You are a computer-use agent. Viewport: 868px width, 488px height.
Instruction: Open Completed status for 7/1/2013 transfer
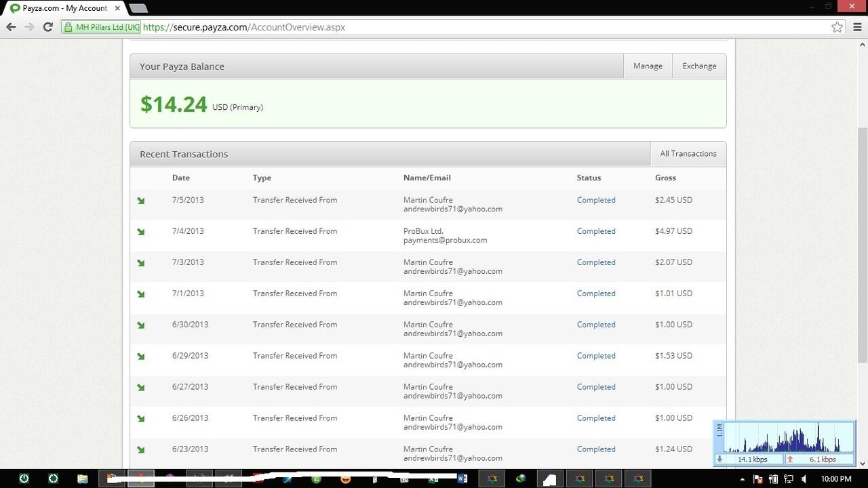596,293
